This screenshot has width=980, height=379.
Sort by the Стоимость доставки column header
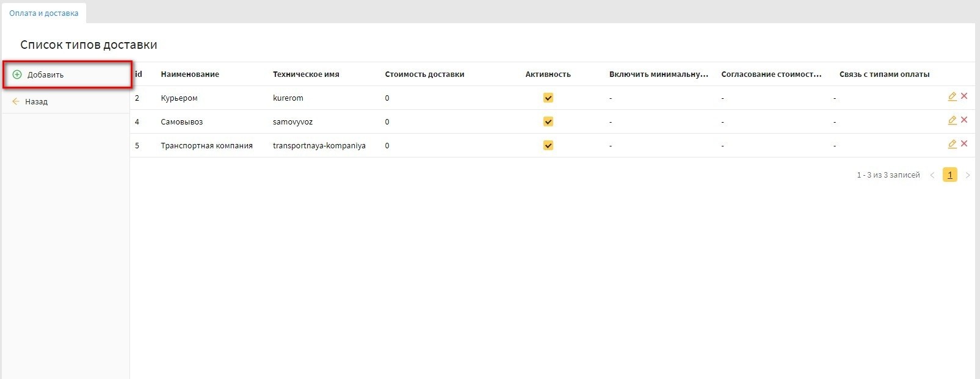pos(424,74)
